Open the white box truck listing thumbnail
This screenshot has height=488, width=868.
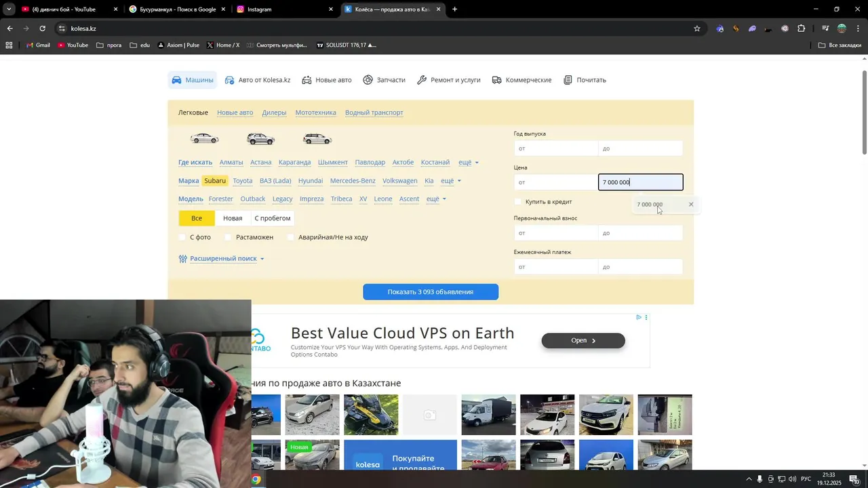[489, 415]
